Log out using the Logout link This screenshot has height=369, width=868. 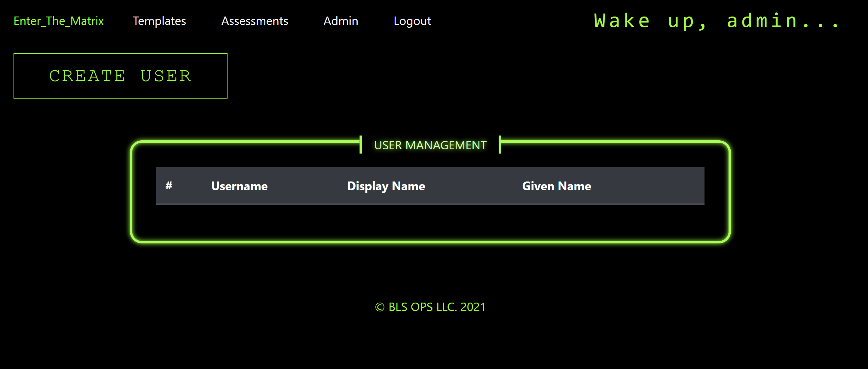(x=412, y=21)
